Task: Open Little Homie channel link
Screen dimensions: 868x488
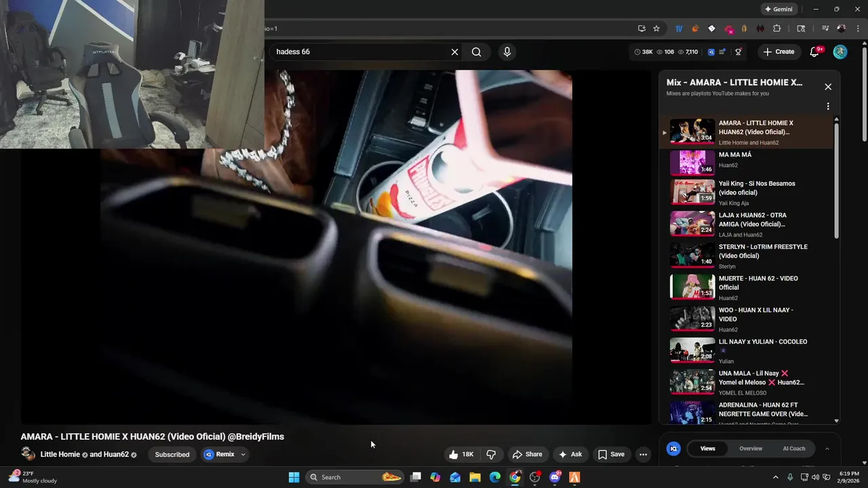Action: pyautogui.click(x=60, y=454)
